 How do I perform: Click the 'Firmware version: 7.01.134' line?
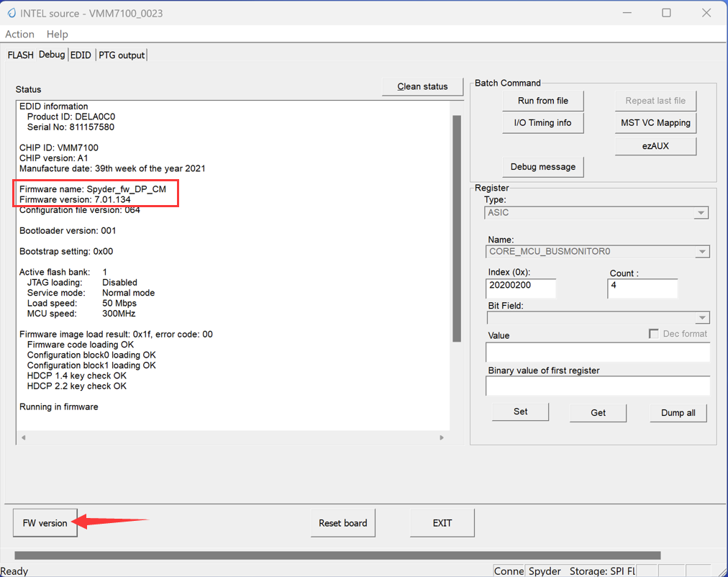point(75,199)
